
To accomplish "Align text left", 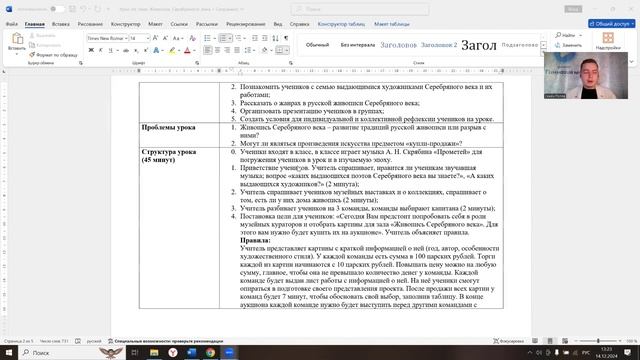I will (208, 50).
